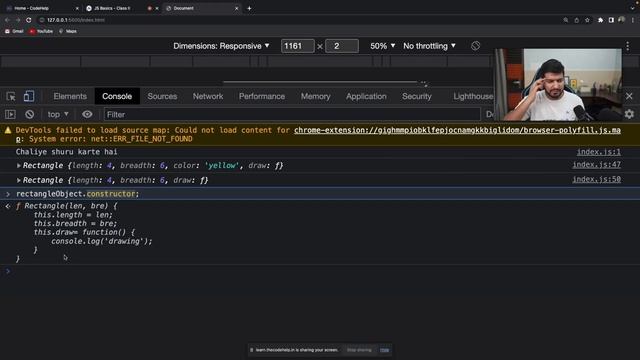The image size is (640, 360).
Task: Expand the Rectangle object with color yellow
Action: pyautogui.click(x=18, y=166)
